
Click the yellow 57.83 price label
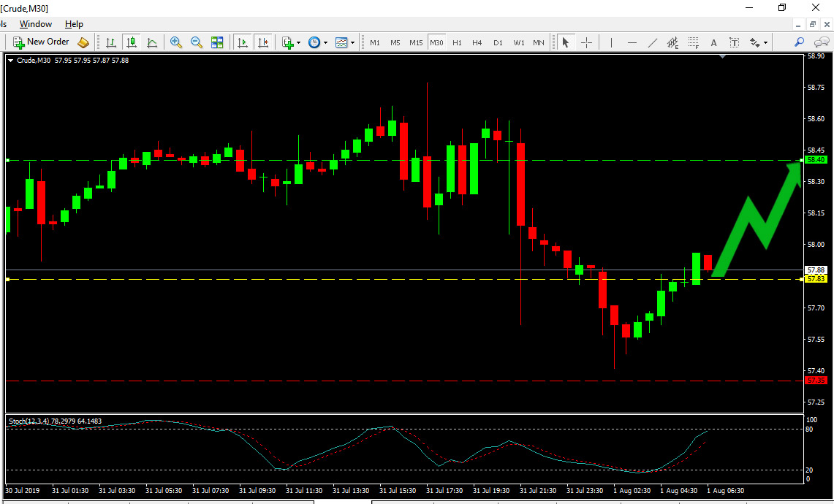pyautogui.click(x=816, y=278)
